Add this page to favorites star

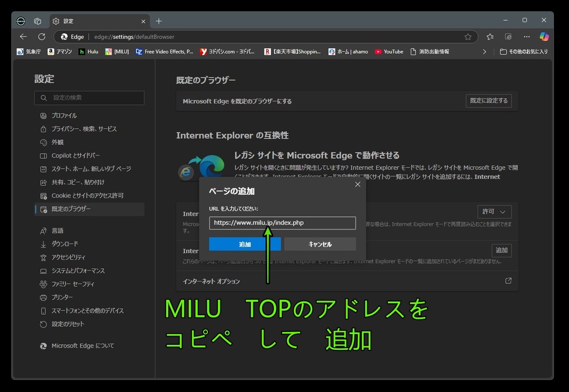468,37
